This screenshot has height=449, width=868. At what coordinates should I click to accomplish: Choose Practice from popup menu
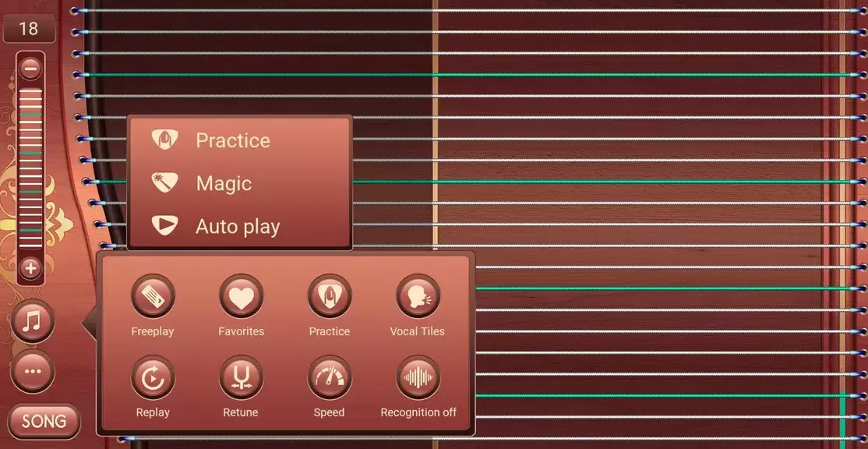tap(232, 140)
